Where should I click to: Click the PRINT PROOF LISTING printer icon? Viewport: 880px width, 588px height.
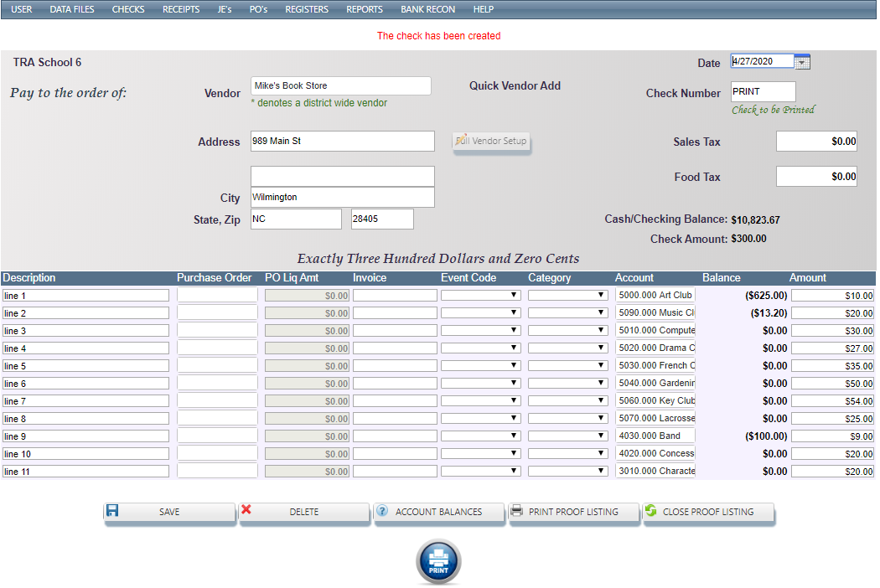point(517,510)
